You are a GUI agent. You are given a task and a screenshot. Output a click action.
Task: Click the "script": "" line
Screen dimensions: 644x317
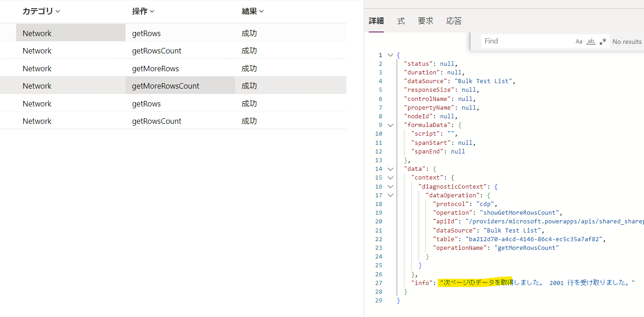click(x=434, y=134)
